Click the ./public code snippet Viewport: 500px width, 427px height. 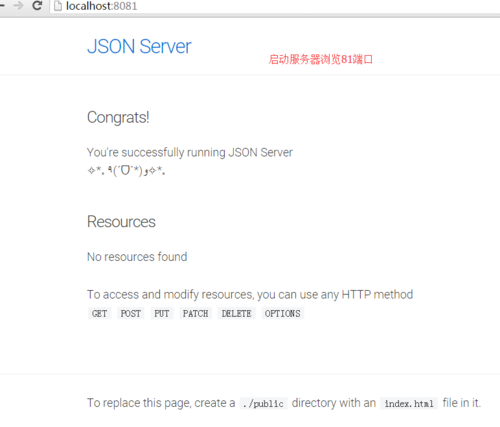tap(263, 404)
